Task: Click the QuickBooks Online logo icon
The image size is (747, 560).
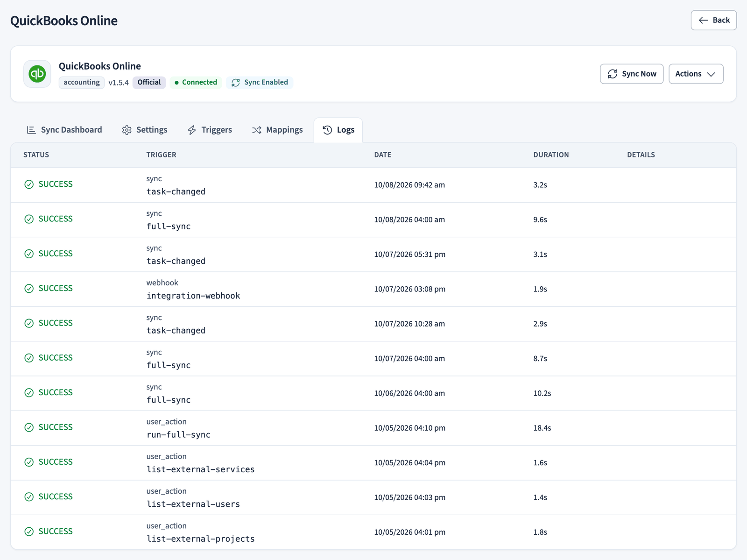Action: pyautogui.click(x=37, y=74)
